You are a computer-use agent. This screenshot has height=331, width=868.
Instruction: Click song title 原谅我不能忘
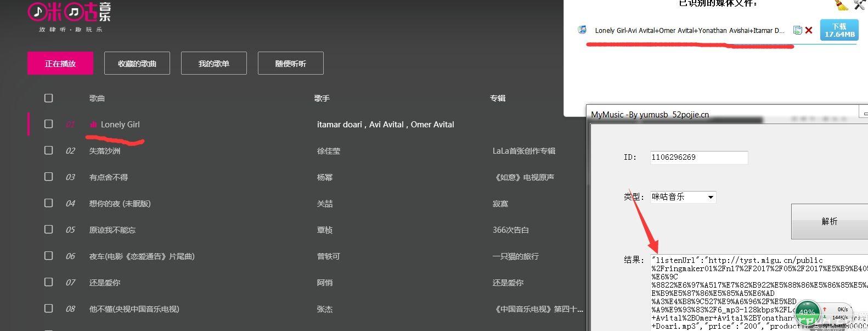click(x=112, y=230)
